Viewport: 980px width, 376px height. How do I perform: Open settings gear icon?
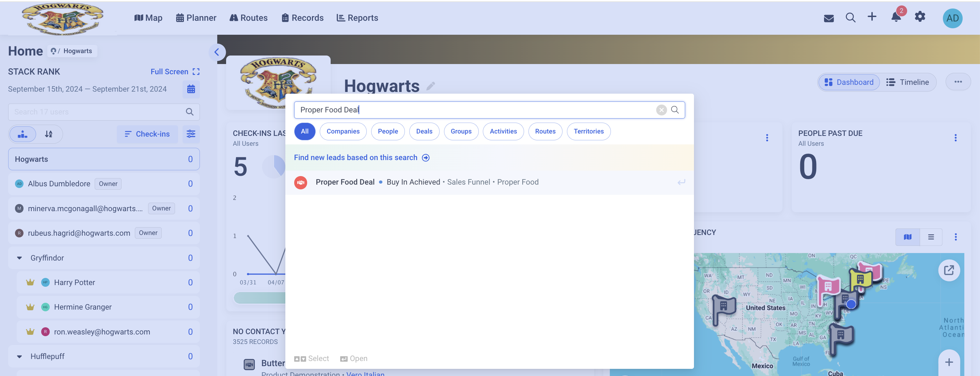[920, 17]
